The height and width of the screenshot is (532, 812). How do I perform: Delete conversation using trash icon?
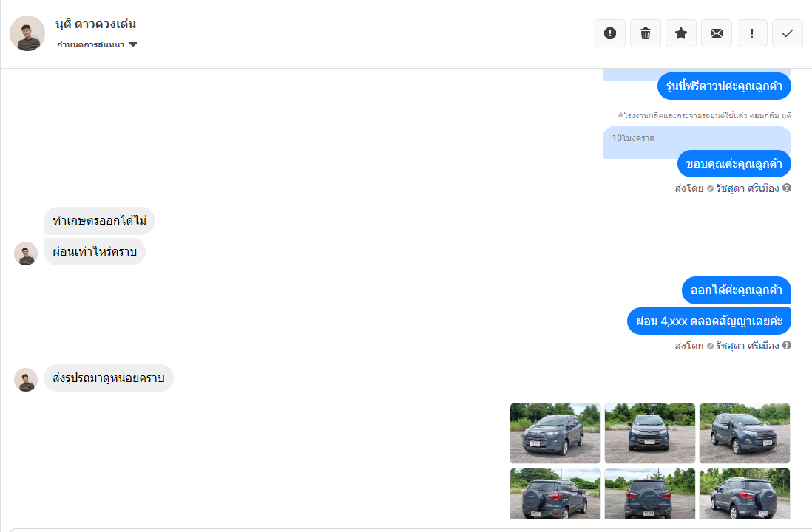click(646, 34)
